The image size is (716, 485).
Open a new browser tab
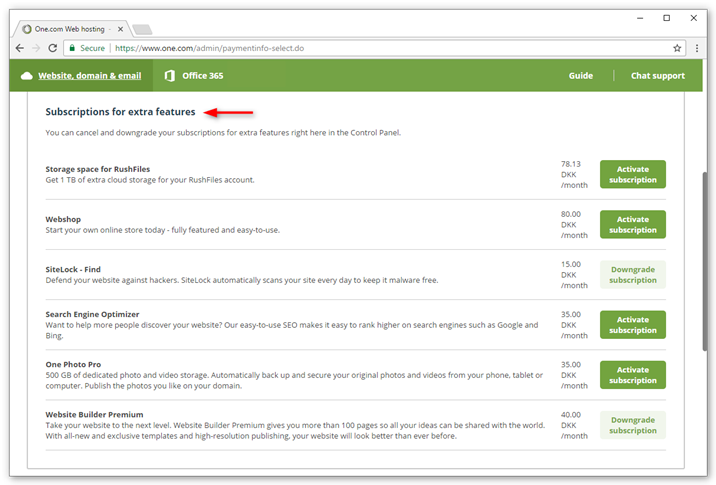(x=142, y=30)
